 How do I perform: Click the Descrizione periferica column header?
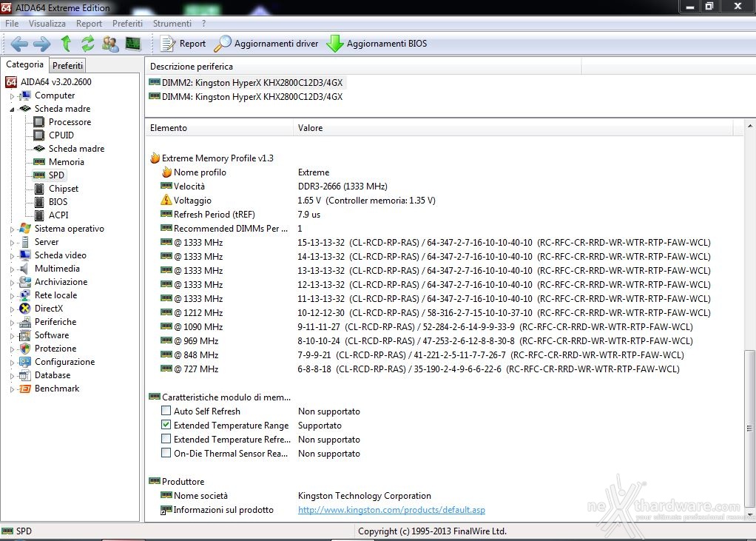(x=363, y=66)
